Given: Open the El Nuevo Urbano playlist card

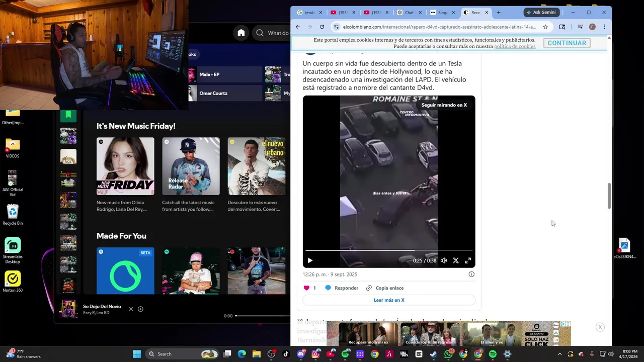Looking at the screenshot, I should click(x=257, y=175).
